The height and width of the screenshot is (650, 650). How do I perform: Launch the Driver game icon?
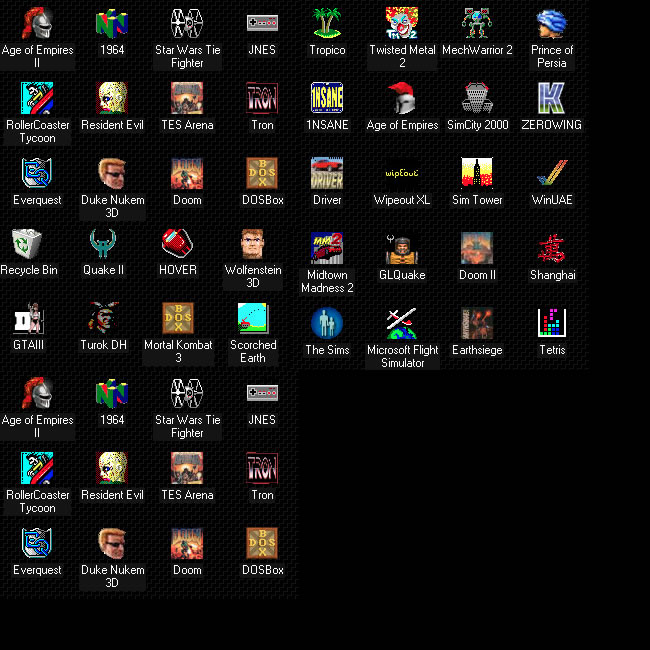coord(327,173)
